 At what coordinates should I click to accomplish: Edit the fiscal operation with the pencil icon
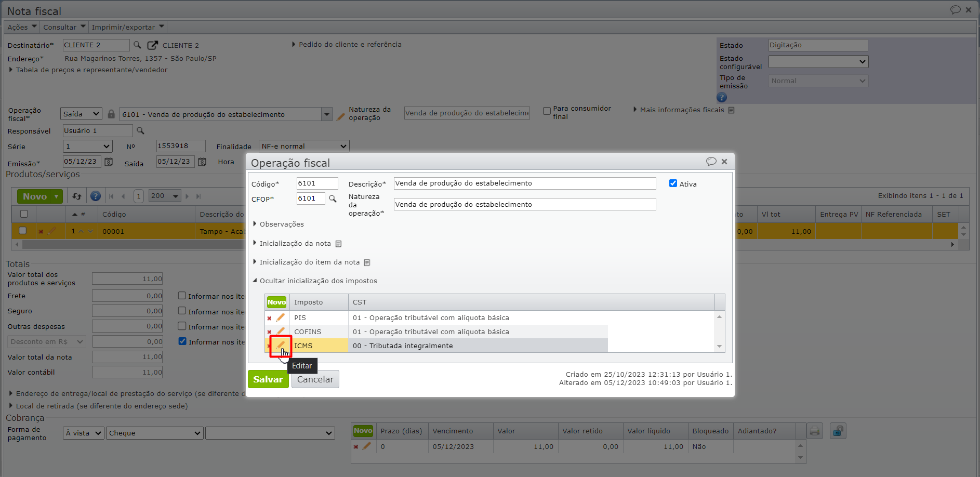pyautogui.click(x=340, y=117)
